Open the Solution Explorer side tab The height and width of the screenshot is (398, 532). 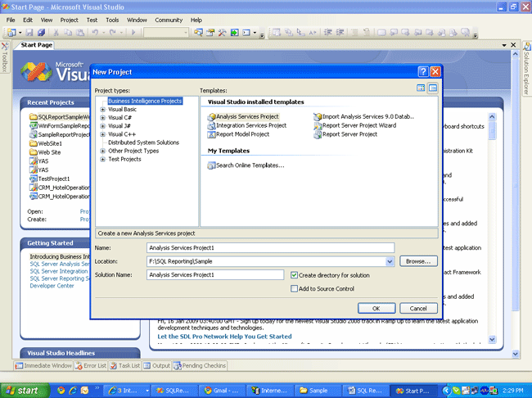(x=526, y=70)
